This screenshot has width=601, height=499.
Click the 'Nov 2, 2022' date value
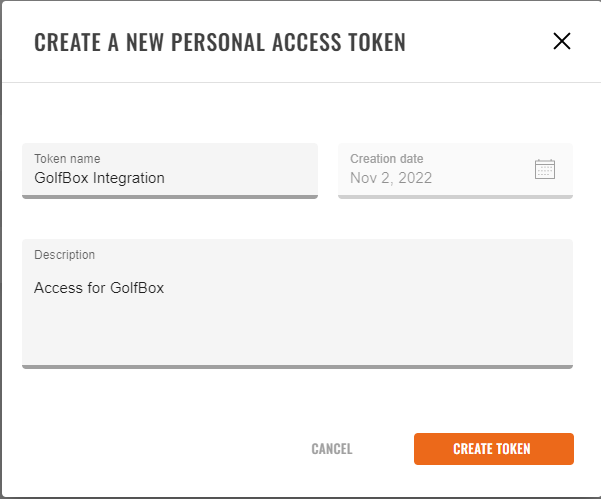tap(389, 178)
